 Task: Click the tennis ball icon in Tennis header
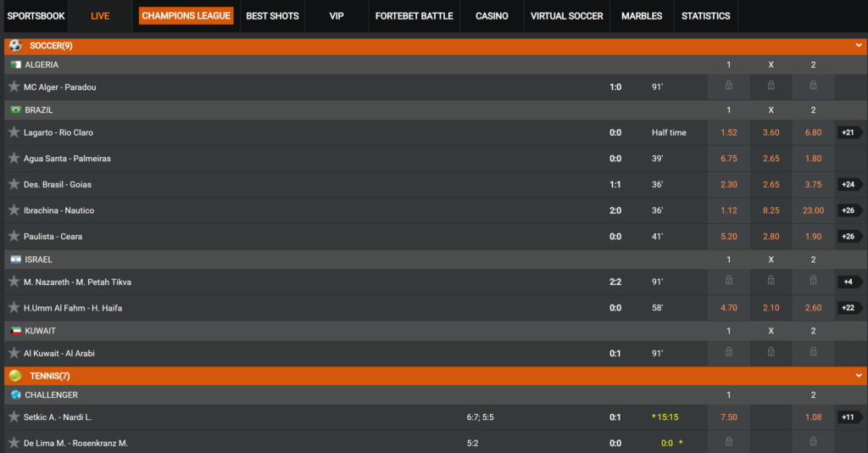[x=15, y=376]
